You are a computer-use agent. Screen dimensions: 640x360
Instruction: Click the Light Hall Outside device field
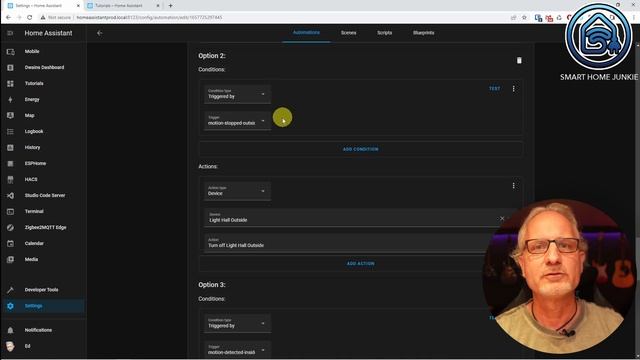[x=355, y=218]
